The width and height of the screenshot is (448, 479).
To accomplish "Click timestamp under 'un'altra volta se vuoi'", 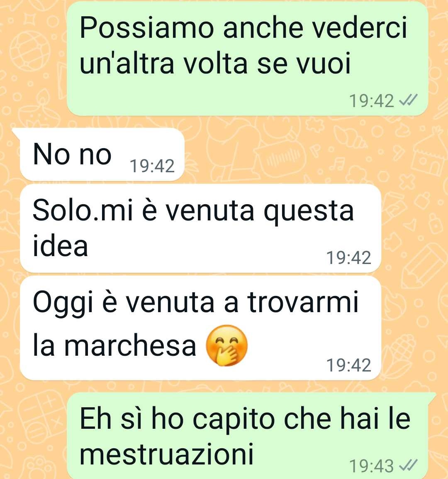I will (371, 101).
